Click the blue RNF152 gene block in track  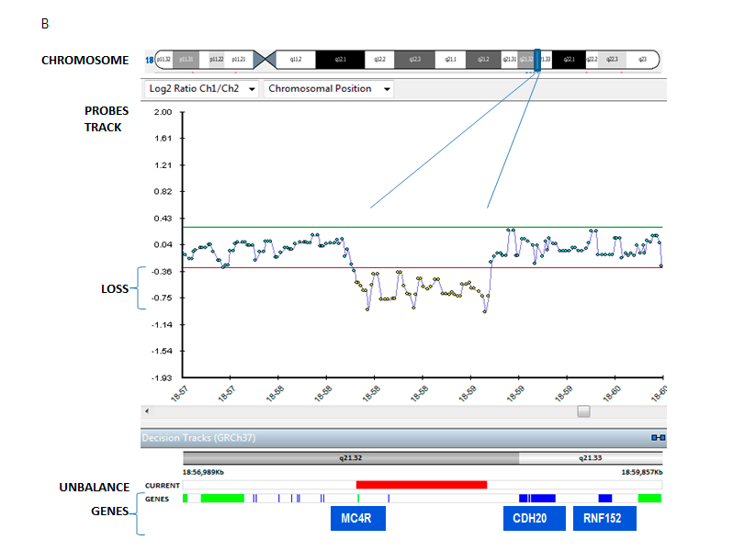click(605, 498)
